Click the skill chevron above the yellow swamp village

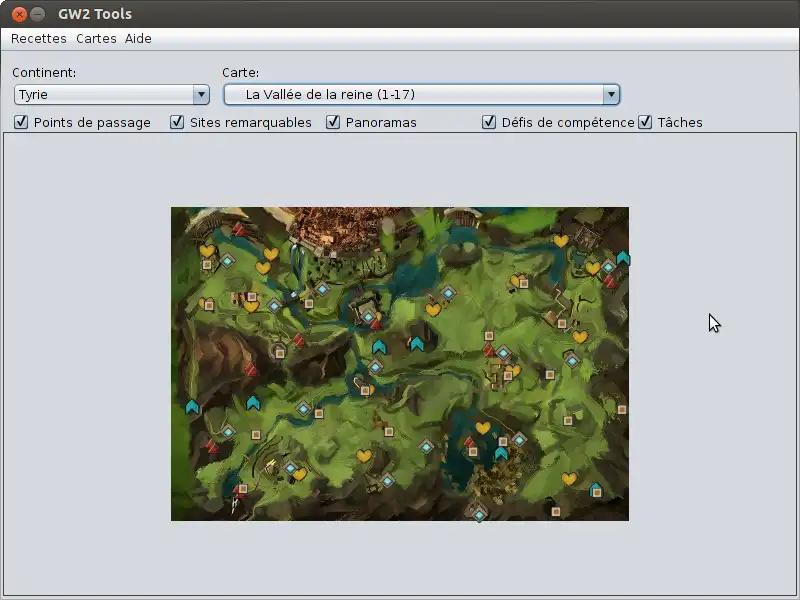[501, 453]
